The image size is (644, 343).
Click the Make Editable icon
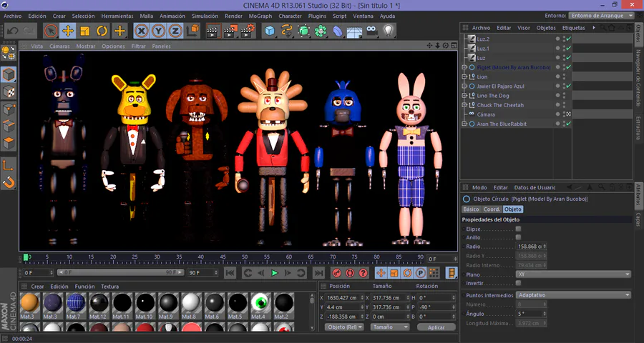pyautogui.click(x=9, y=54)
